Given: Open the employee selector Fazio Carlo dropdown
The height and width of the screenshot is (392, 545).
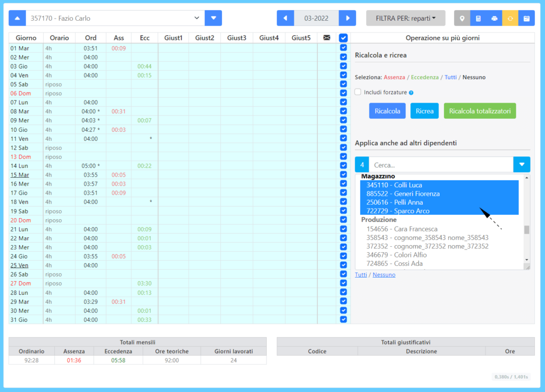Looking at the screenshot, I should 115,18.
